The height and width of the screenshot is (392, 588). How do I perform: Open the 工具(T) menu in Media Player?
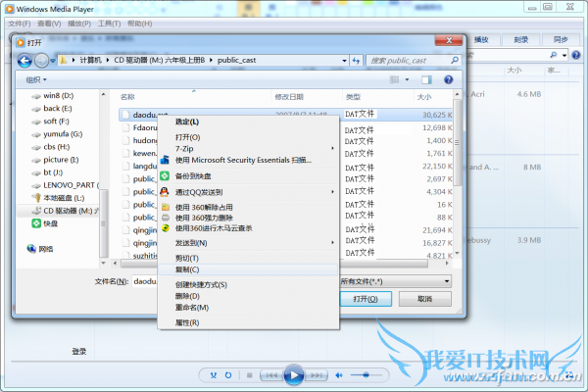pyautogui.click(x=109, y=24)
